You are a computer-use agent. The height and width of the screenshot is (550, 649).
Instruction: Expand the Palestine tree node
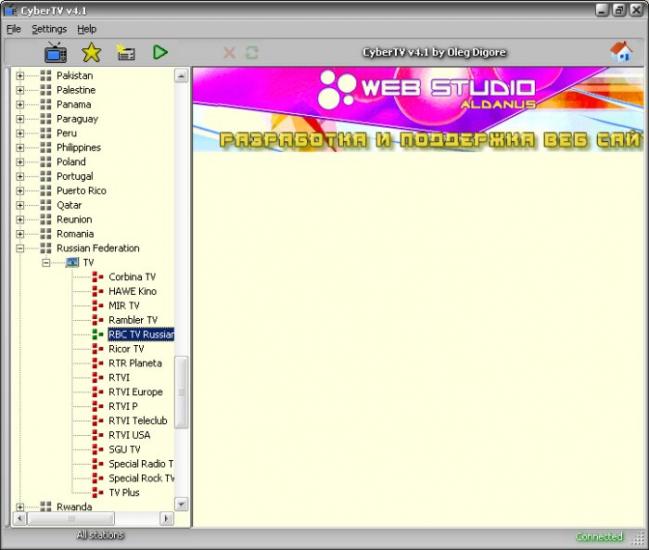[20, 90]
